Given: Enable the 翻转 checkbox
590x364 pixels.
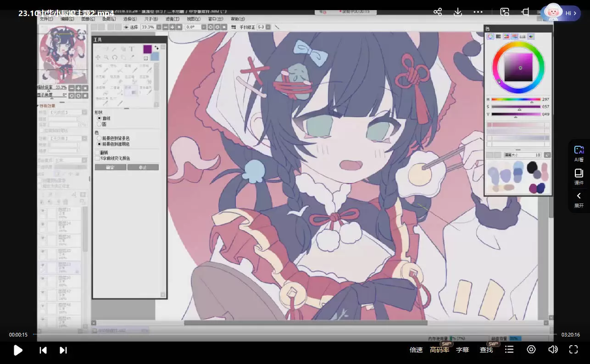Looking at the screenshot, I should tap(98, 152).
